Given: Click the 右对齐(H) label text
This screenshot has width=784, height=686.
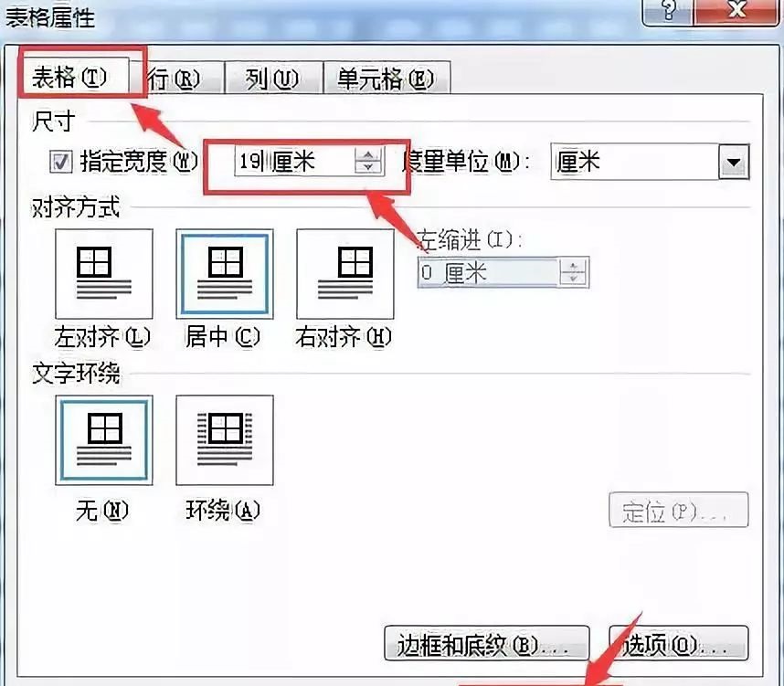Looking at the screenshot, I should tap(343, 337).
